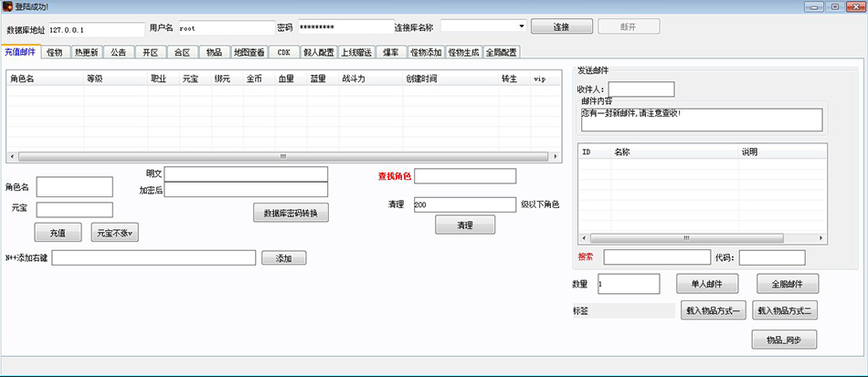Click the 加密后 encrypted text field

246,190
